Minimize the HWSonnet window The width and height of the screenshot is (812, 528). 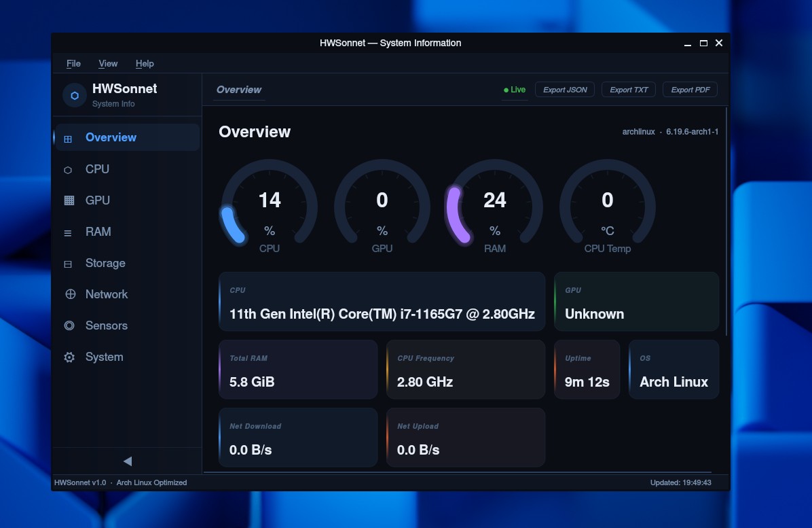[x=688, y=43]
